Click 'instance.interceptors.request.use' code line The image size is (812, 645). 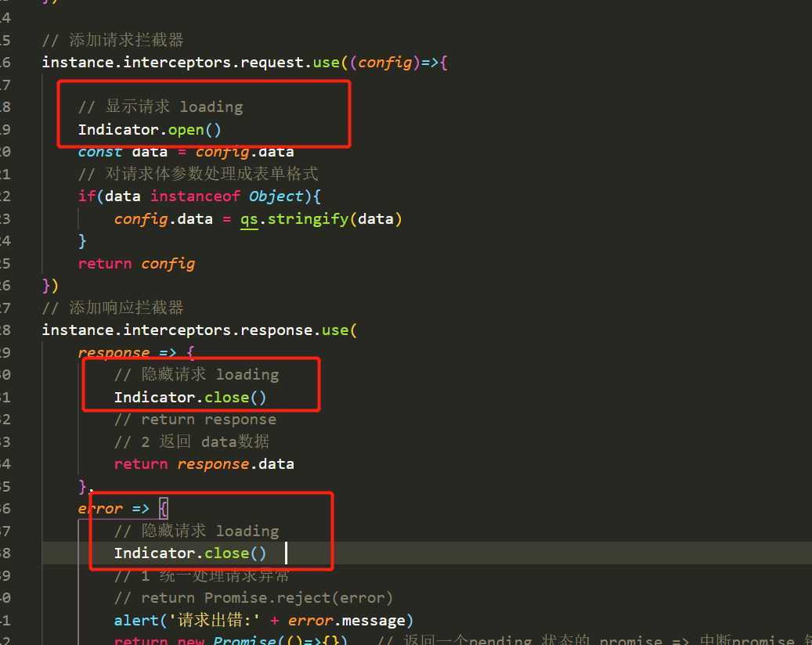[x=244, y=63]
